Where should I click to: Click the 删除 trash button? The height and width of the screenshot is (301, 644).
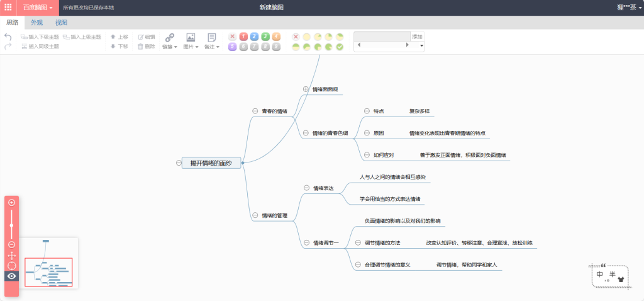click(x=147, y=47)
